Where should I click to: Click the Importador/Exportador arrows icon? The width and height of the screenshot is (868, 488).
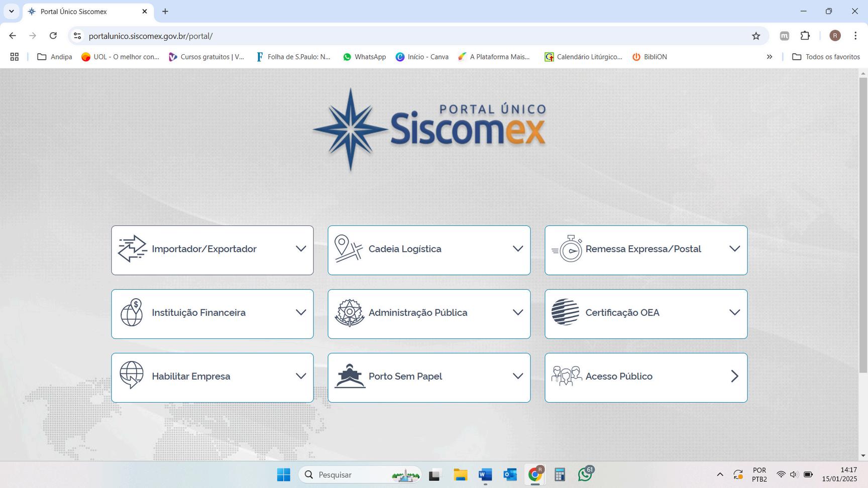point(132,249)
